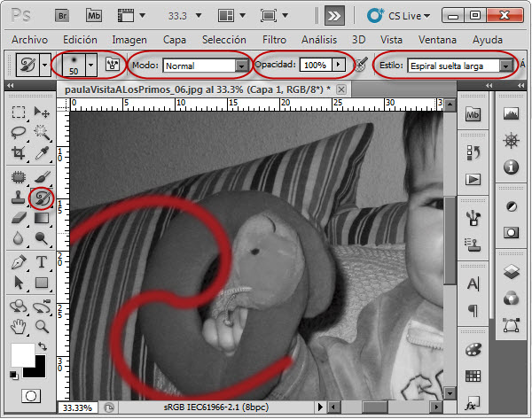Open the Channels panel icon
Screen dimensions: 532x419
[512, 299]
